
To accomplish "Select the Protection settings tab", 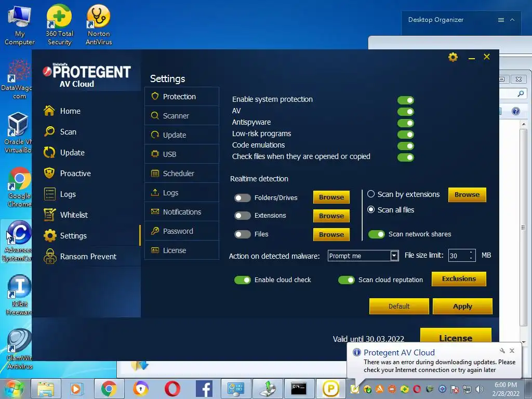I will [x=181, y=96].
